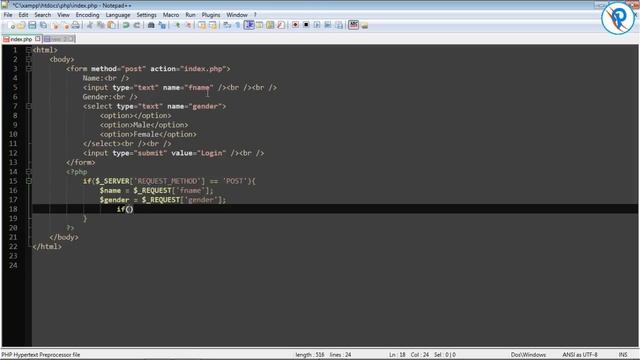
Task: Click the Save All toolbar icon
Action: pos(43,25)
